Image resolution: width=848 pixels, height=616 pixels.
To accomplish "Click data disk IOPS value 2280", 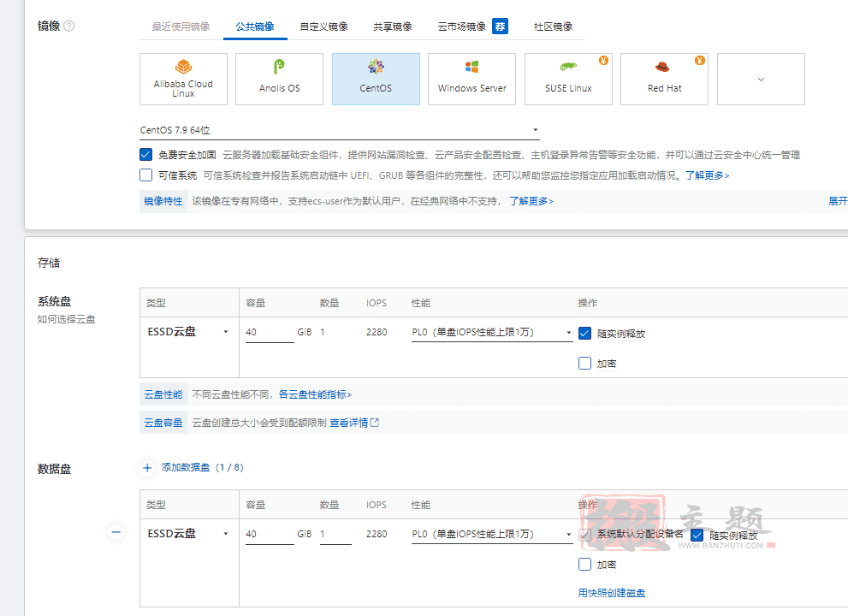I will [x=377, y=534].
